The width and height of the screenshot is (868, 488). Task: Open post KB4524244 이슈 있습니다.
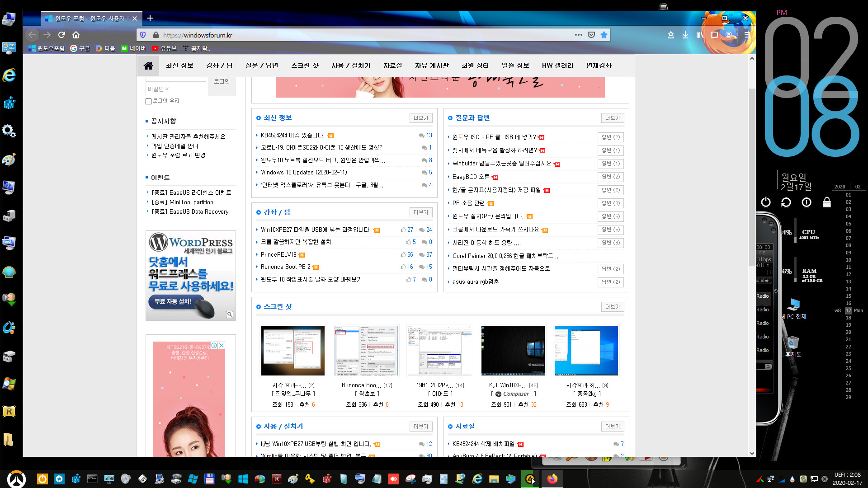click(292, 136)
